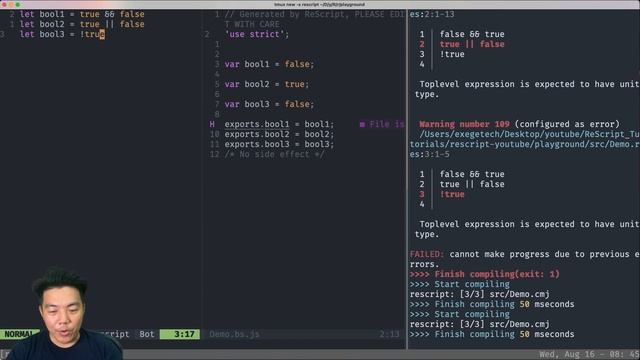
Task: Click 'var bool1 = false;' in generated JS
Action: [269, 64]
